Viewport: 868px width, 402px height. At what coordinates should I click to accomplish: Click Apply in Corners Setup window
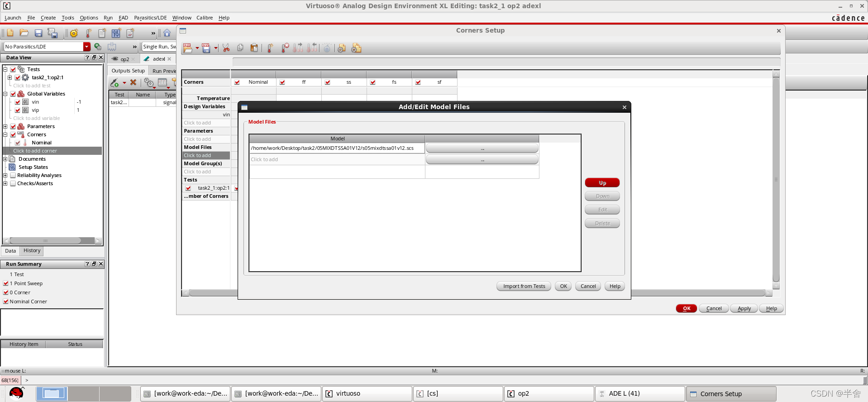(x=744, y=308)
